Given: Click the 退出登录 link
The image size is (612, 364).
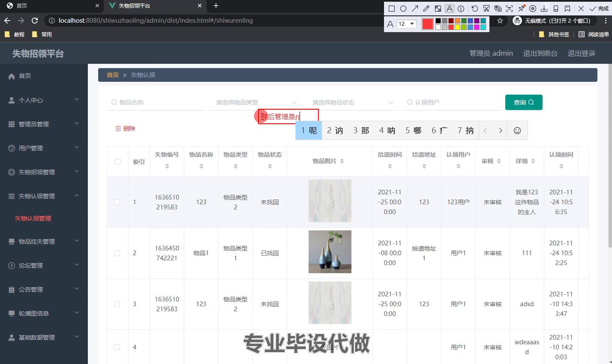Looking at the screenshot, I should pyautogui.click(x=581, y=54).
